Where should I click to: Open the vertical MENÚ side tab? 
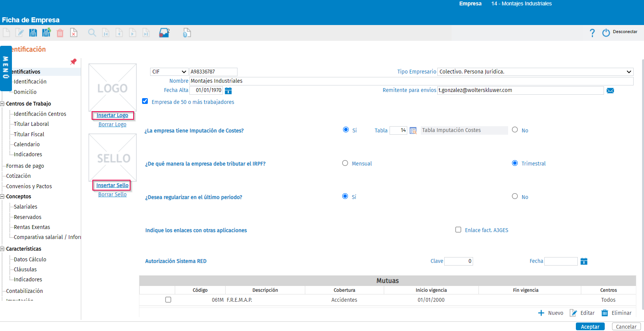point(6,68)
